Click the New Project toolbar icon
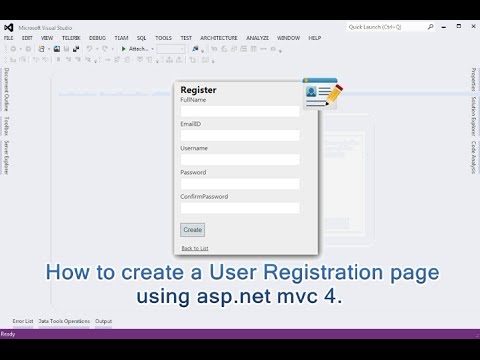Viewport: 480px width, 360px height. tap(41, 49)
